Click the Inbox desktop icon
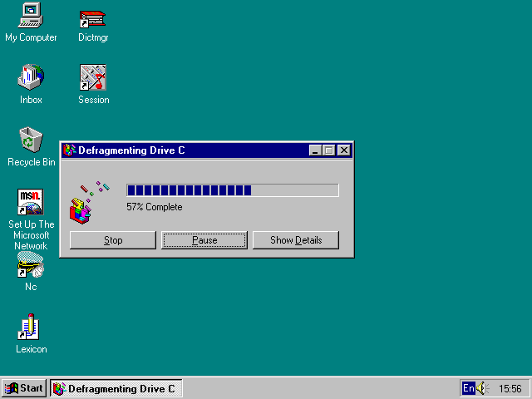This screenshot has height=399, width=532. coord(31,78)
